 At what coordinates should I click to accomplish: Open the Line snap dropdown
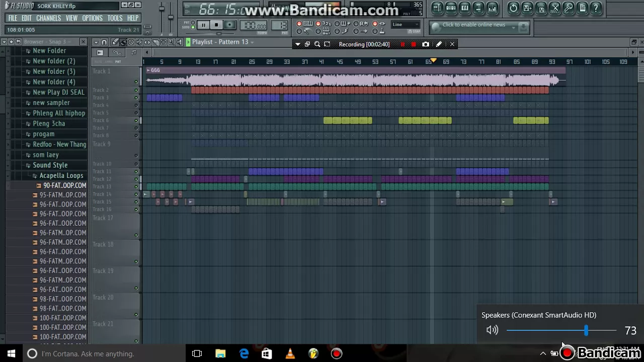pyautogui.click(x=406, y=24)
